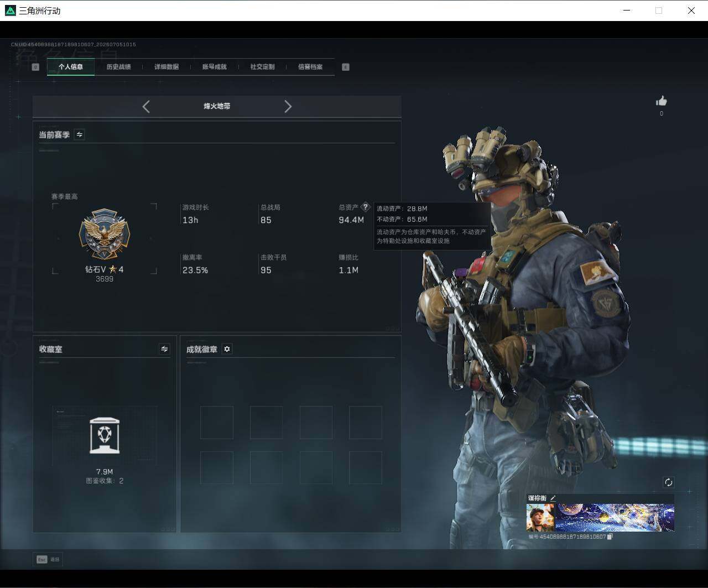Go to the previous map with left chevron
Image resolution: width=708 pixels, height=588 pixels.
146,107
